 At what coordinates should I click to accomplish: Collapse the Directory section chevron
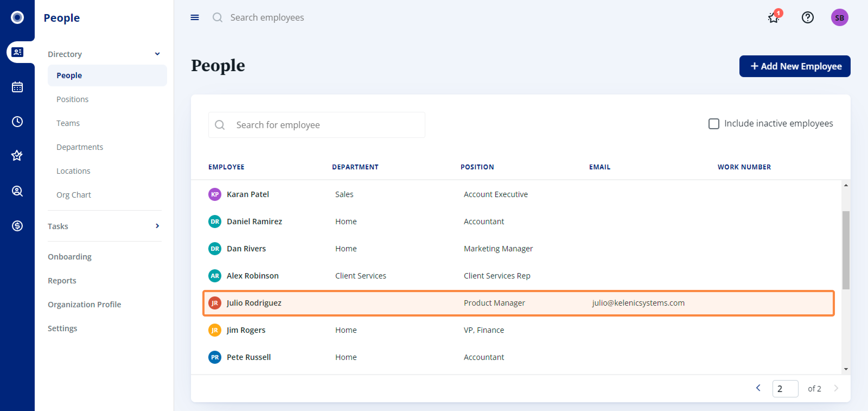pyautogui.click(x=157, y=54)
